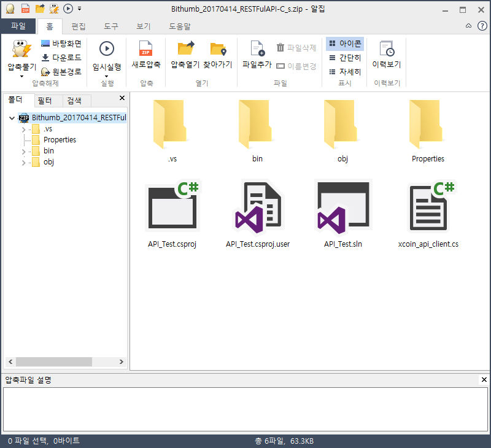Screen dimensions: 491x448
Task: Click the 0 파일 선택, 0바이트 status text
Action: tap(44, 441)
